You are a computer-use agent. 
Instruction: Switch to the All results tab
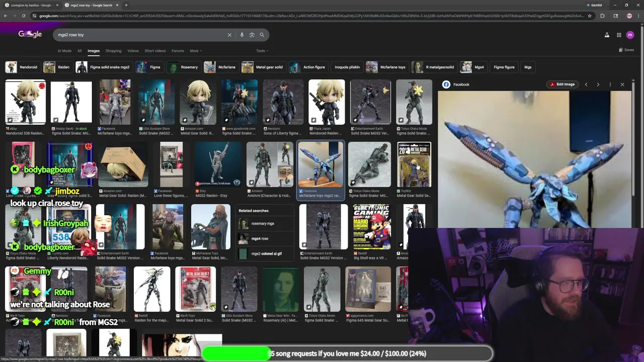(79, 51)
